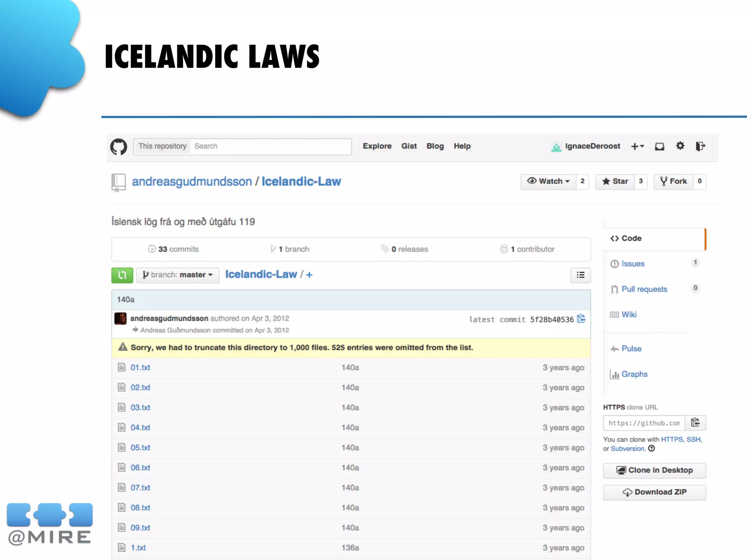
Task: Click the This repository search scope label
Action: (162, 146)
